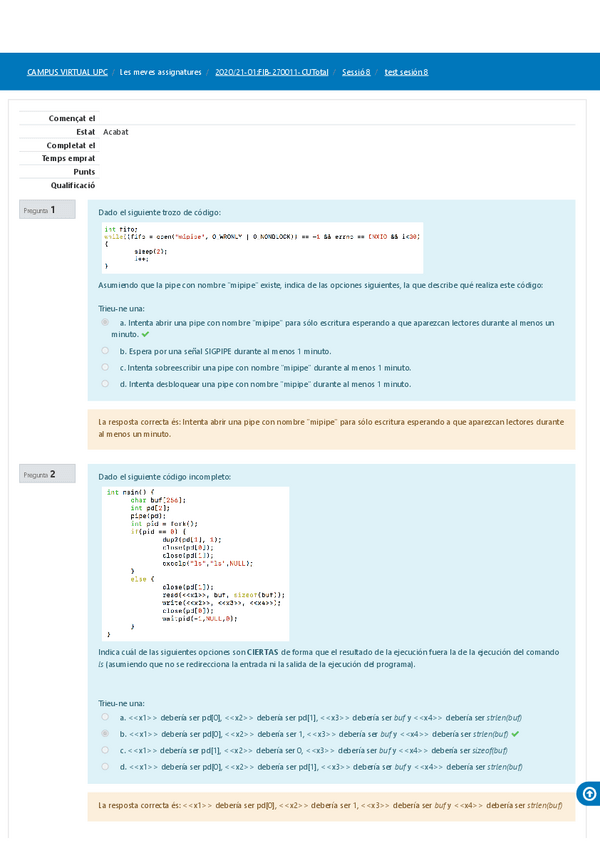This screenshot has height=848, width=600.
Task: Go to Les meves assignatures breadcrumb
Action: pos(160,72)
